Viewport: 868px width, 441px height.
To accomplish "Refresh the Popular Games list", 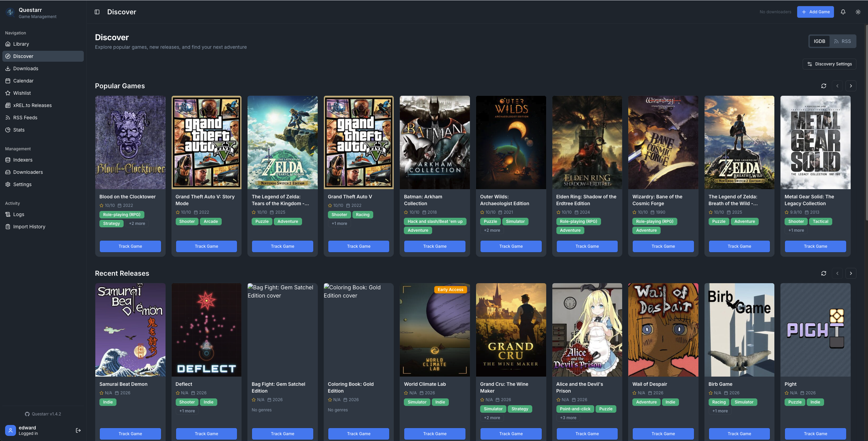I will coord(824,86).
